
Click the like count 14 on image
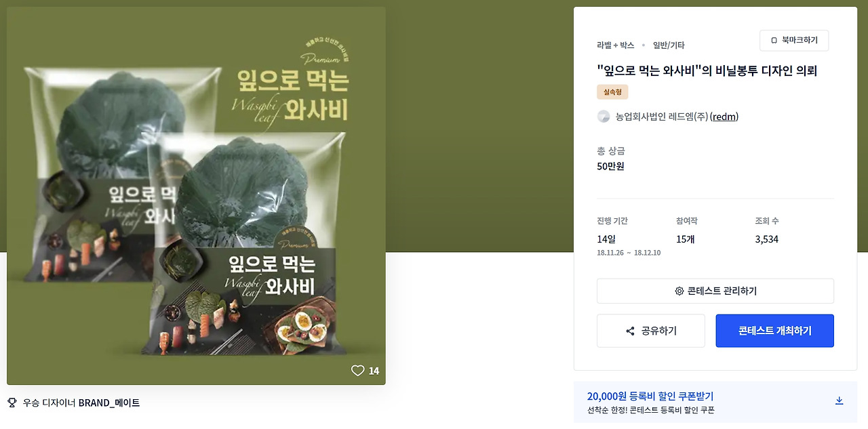click(374, 371)
